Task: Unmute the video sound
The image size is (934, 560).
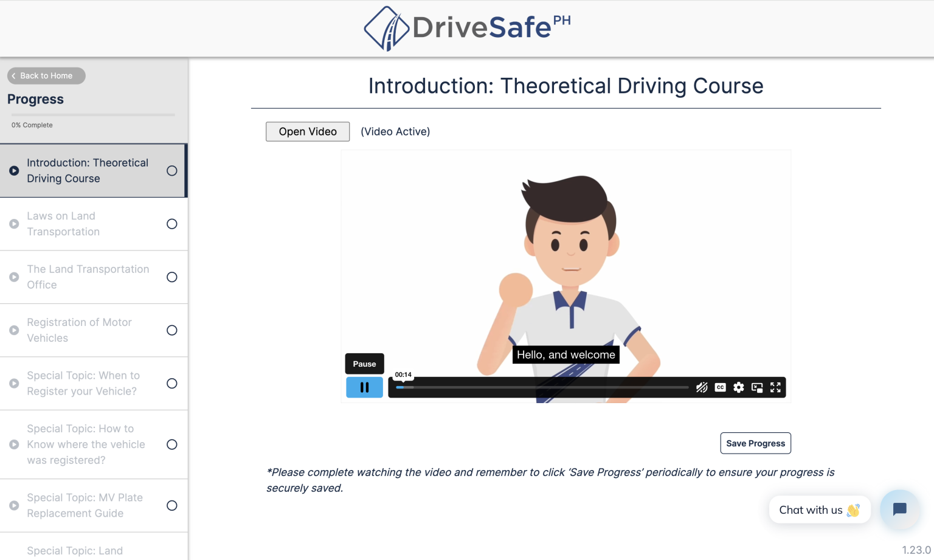Action: pyautogui.click(x=702, y=387)
